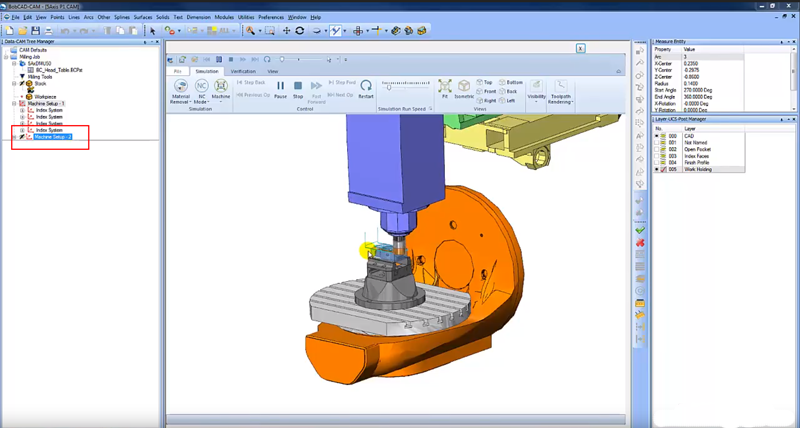The image size is (800, 428).
Task: Open the Surfaces menu
Action: click(x=143, y=17)
